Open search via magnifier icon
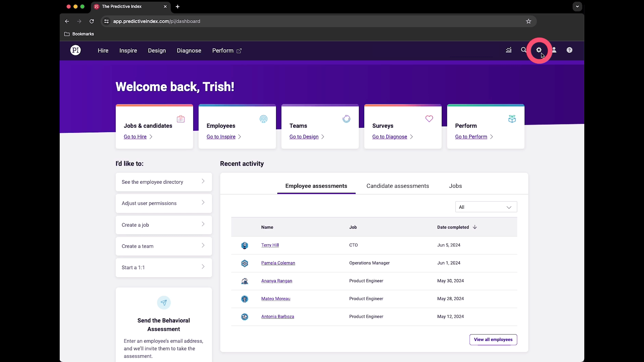 coord(523,50)
